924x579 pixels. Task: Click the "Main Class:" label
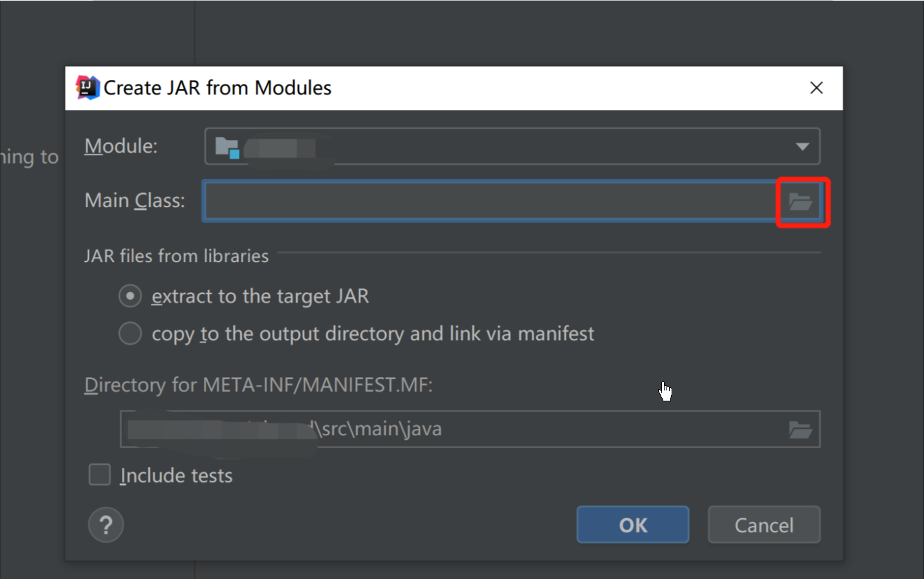135,201
